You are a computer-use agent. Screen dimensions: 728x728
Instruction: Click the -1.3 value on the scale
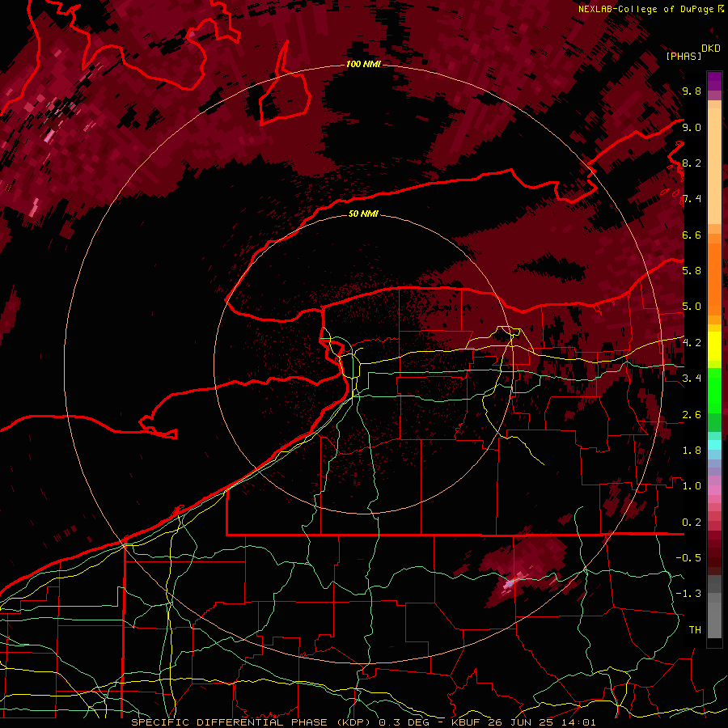688,594
